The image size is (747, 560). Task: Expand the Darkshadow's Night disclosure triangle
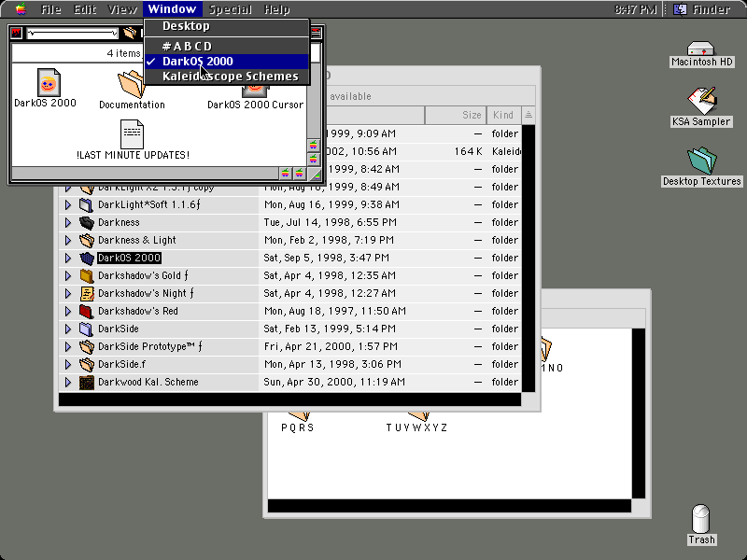[67, 293]
